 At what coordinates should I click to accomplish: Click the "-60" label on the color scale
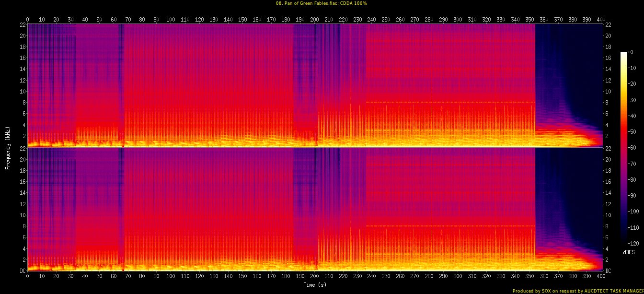pos(633,148)
